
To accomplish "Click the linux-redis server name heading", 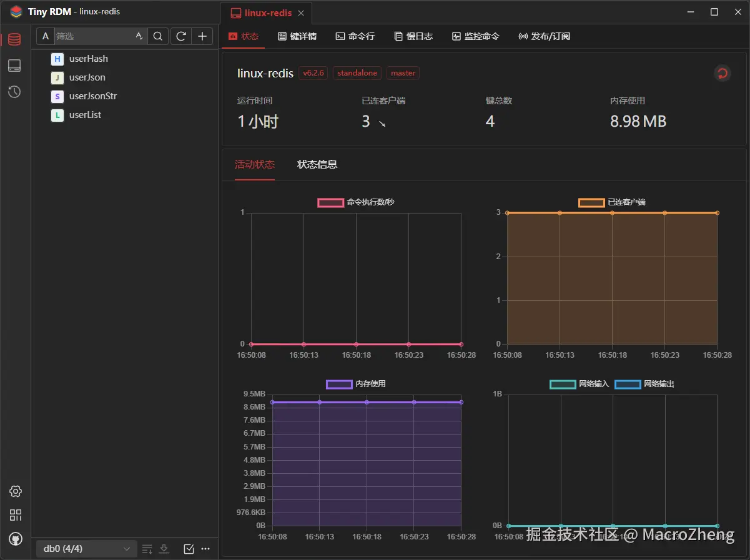I will point(265,73).
